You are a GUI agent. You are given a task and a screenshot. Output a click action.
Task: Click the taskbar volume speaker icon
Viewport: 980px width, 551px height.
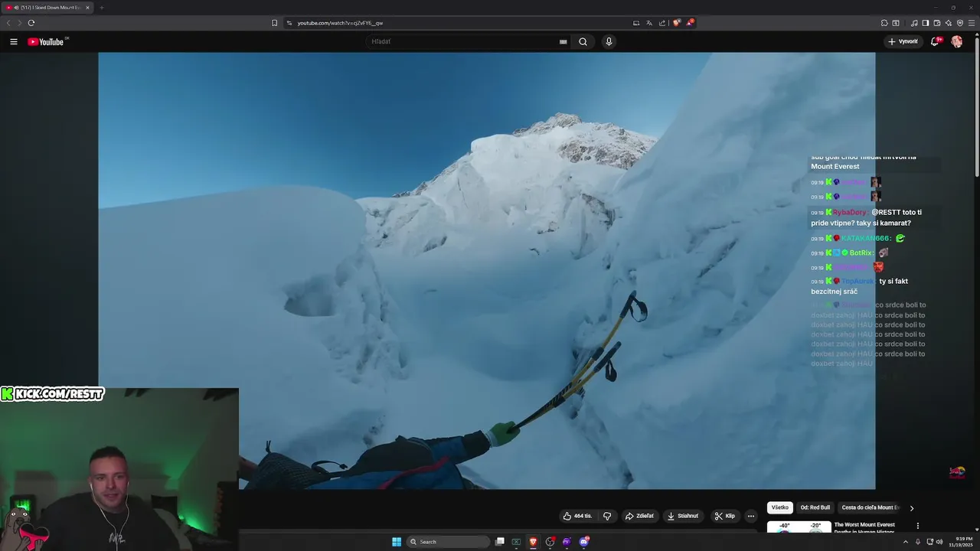(940, 542)
